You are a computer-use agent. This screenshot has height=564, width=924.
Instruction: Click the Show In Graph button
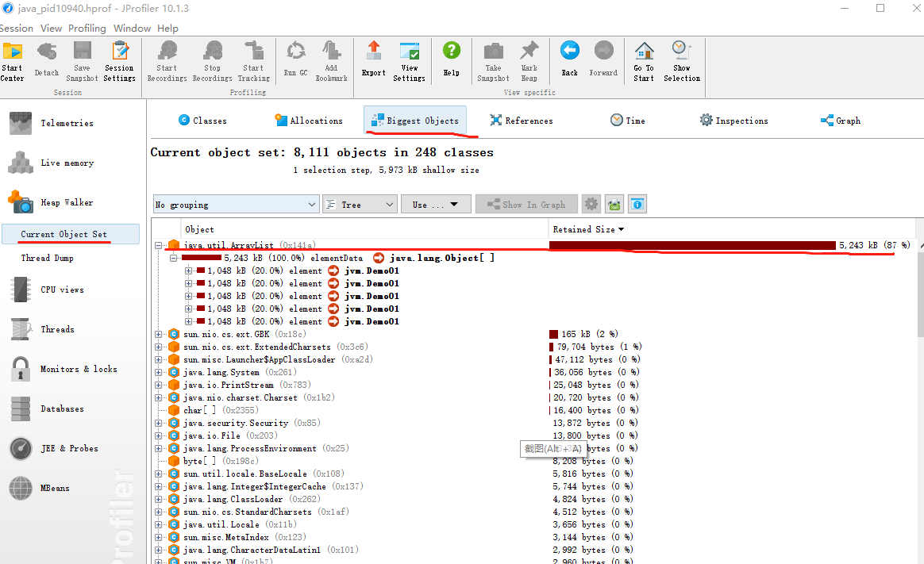(526, 205)
